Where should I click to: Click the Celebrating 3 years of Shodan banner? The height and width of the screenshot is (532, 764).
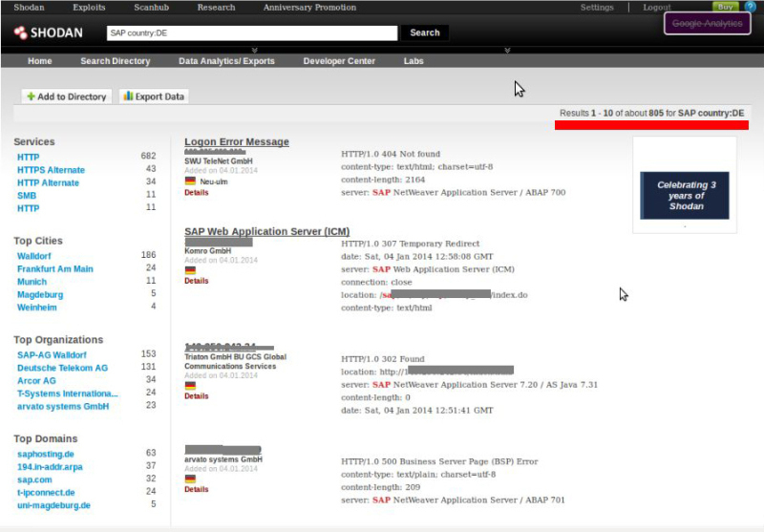(x=685, y=196)
